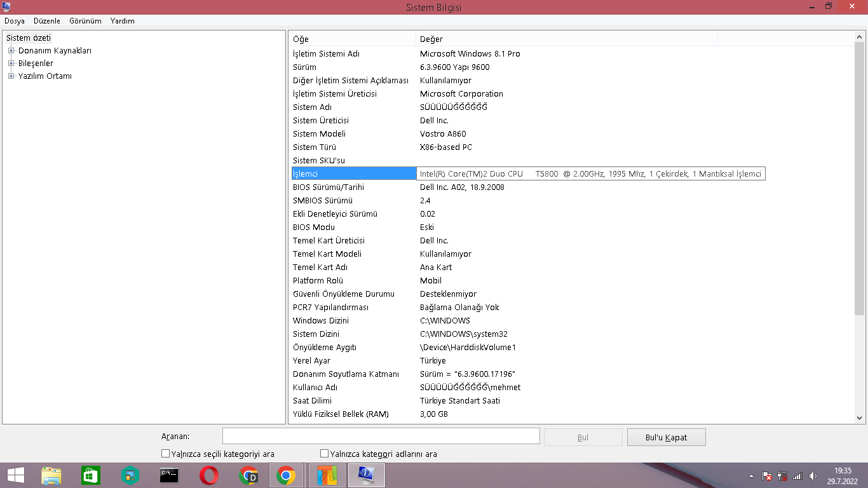Click the Değer column header

pos(567,39)
